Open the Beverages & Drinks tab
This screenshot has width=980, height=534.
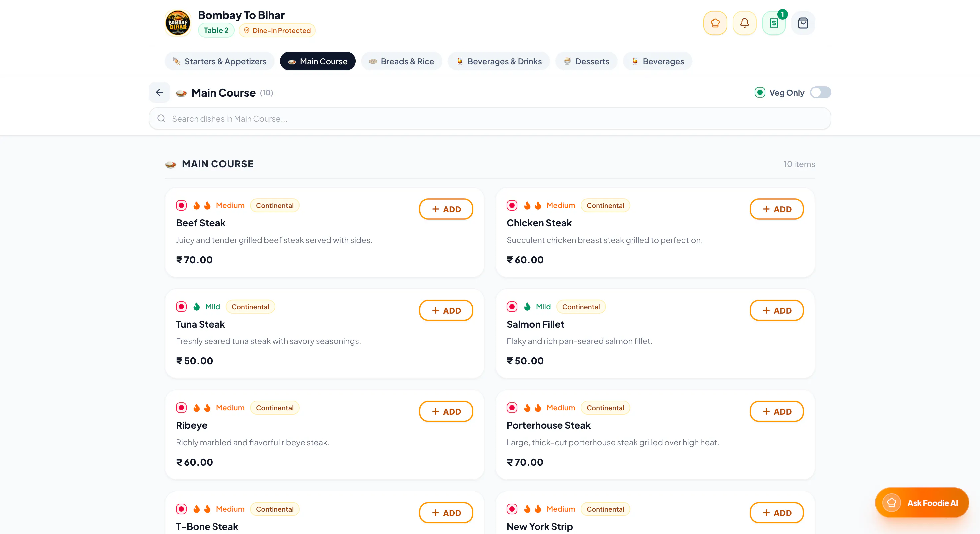[499, 61]
